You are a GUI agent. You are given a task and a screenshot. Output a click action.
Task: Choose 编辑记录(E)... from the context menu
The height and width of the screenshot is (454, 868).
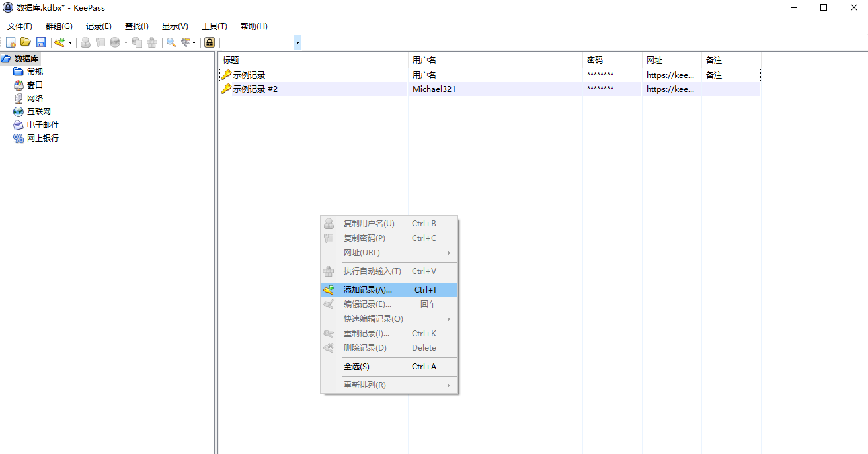click(389, 304)
